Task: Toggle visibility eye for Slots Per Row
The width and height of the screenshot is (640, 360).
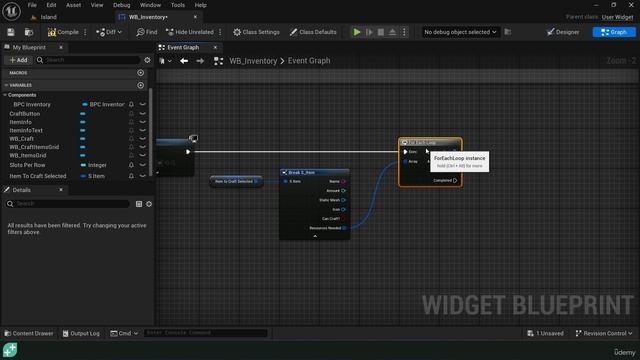Action: (142, 165)
